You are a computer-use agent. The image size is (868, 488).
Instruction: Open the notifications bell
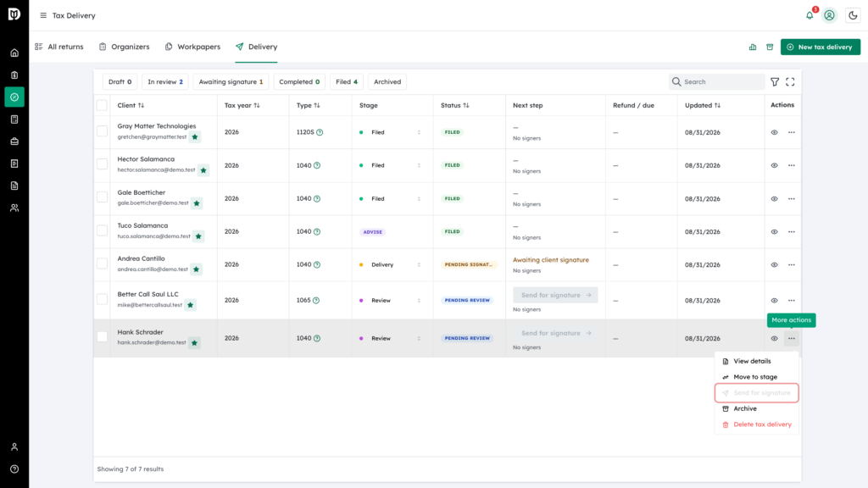810,15
